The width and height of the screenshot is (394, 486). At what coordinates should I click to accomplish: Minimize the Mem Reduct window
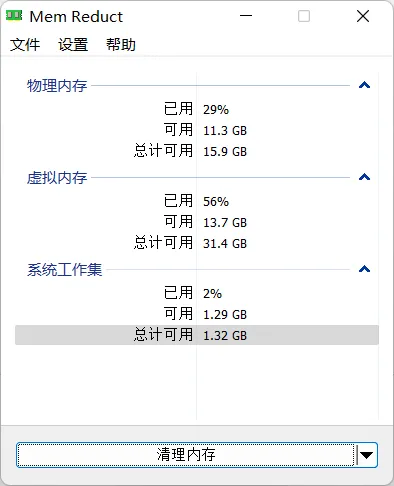[x=246, y=16]
